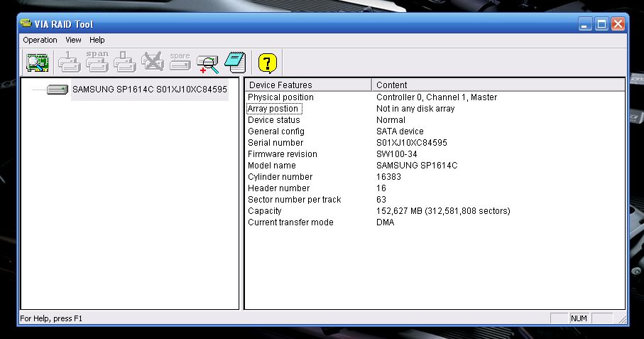This screenshot has width=644, height=339.
Task: Click the Content column header
Action: coord(498,85)
